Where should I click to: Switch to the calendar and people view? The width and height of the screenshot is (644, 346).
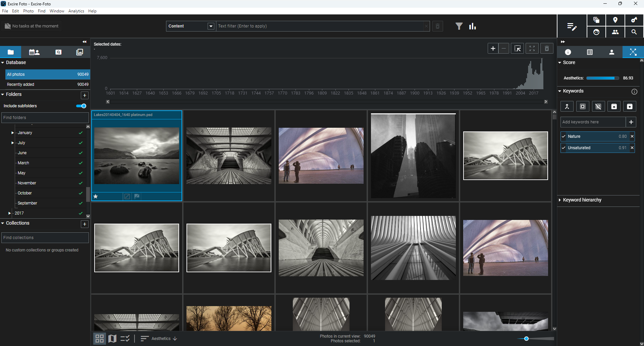(34, 52)
